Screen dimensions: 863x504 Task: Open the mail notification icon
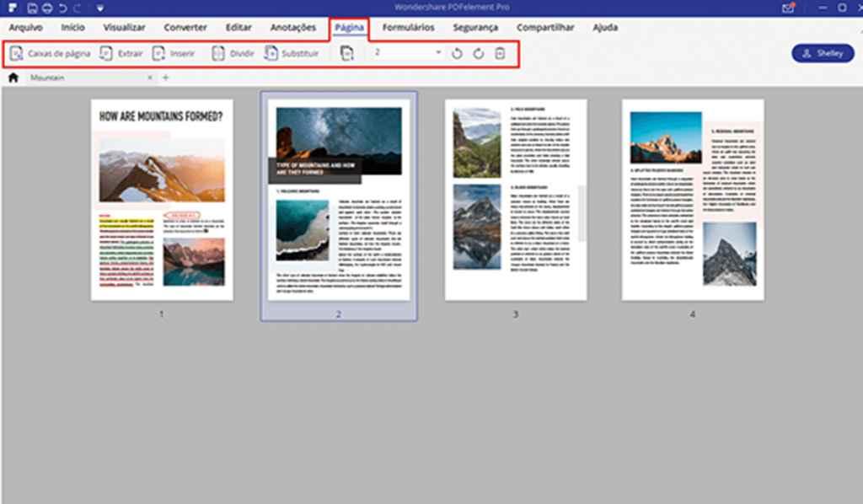788,8
